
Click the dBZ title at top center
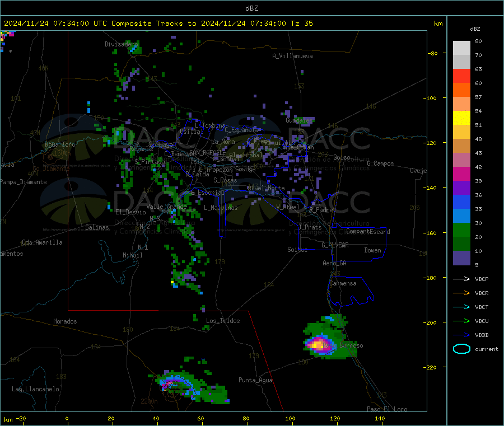coord(251,8)
